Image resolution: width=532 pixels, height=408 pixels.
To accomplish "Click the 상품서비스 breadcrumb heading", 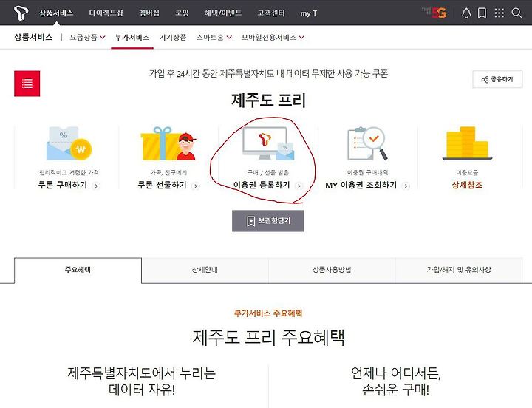I will pyautogui.click(x=33, y=38).
